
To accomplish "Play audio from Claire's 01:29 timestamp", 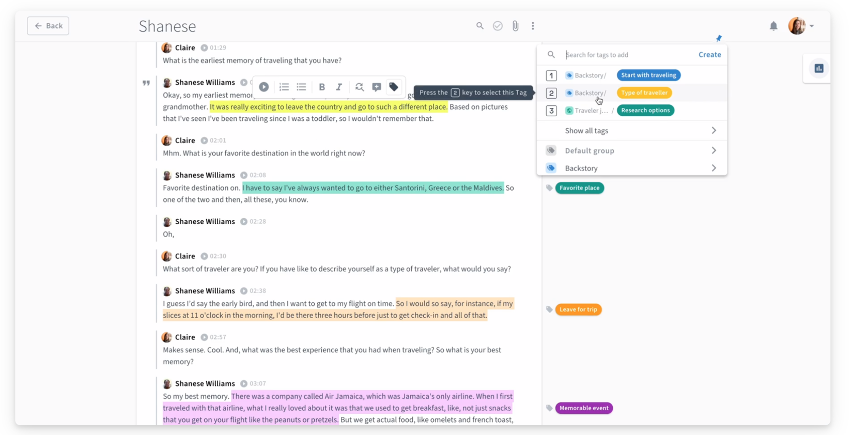I will [204, 48].
